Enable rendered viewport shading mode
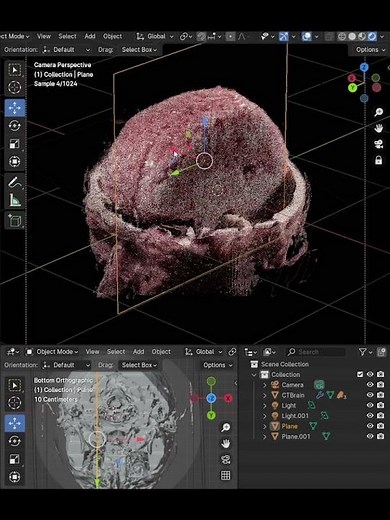Image resolution: width=390 pixels, height=520 pixels. [x=372, y=36]
